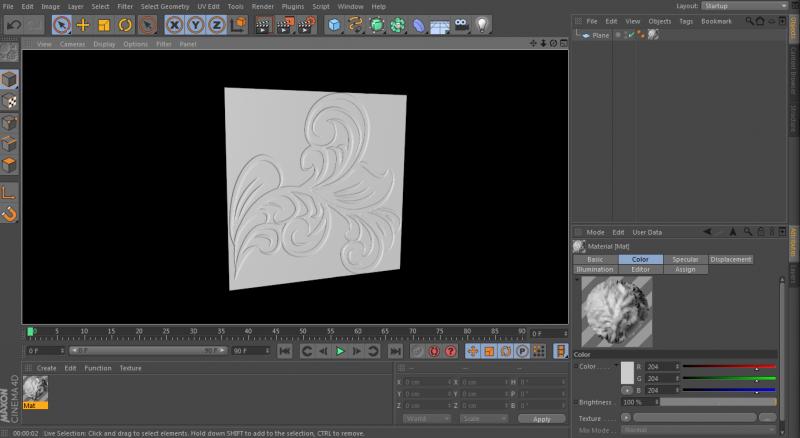Screen dimensions: 800x438
Task: Select the Rotate tool
Action: tap(125, 24)
